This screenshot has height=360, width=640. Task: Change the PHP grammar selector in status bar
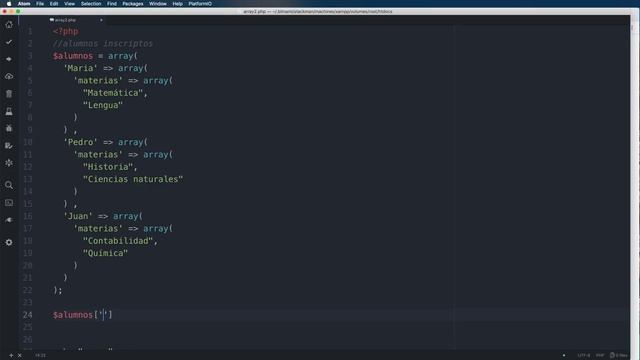click(600, 356)
